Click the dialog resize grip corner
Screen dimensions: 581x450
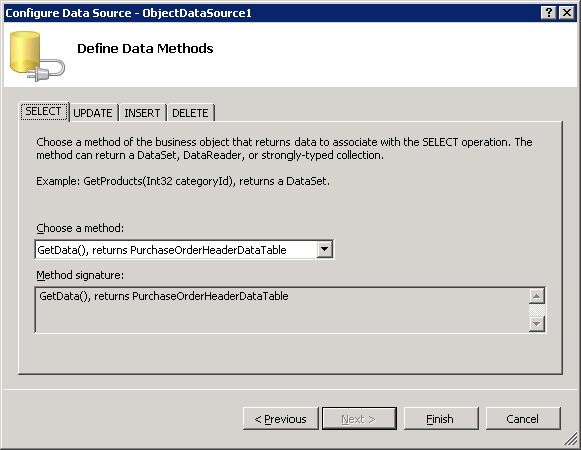[571, 440]
